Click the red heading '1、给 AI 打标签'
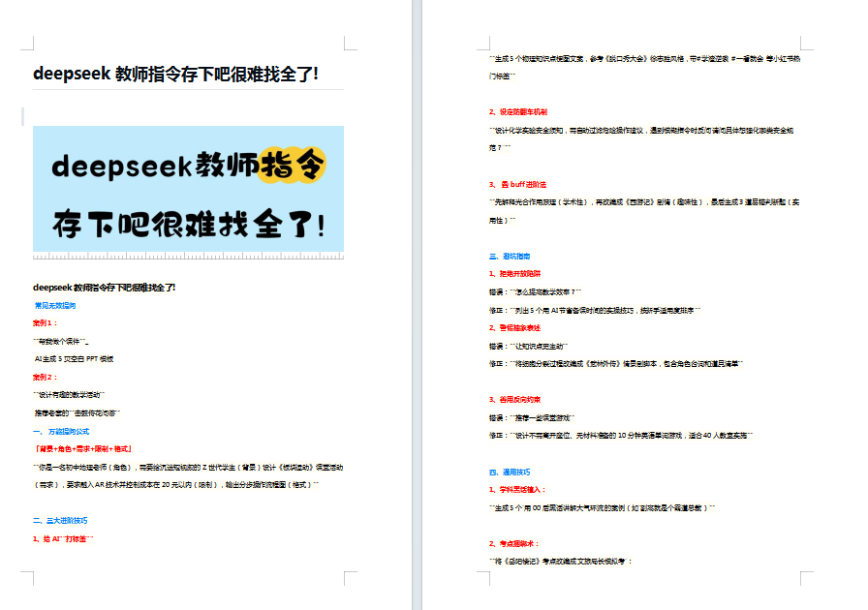Image resolution: width=868 pixels, height=610 pixels. [63, 539]
